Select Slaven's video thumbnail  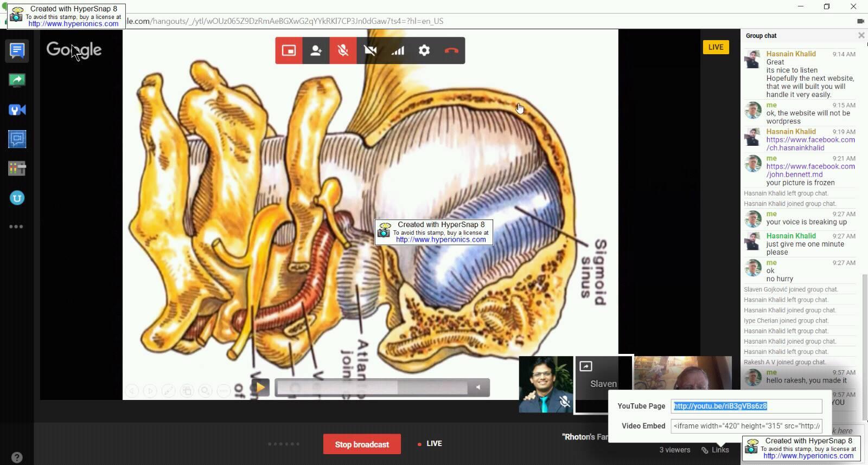[x=603, y=384]
